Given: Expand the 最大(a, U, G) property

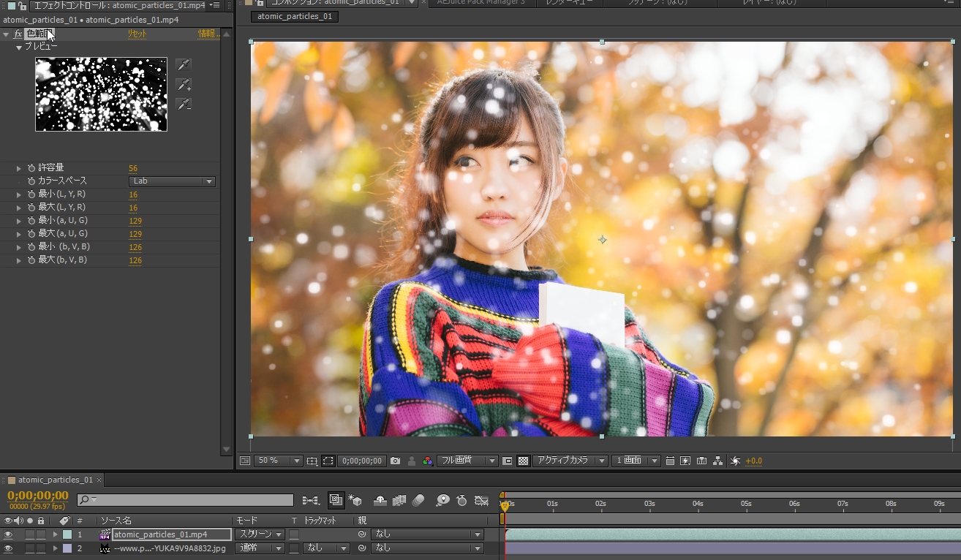Looking at the screenshot, I should [19, 234].
